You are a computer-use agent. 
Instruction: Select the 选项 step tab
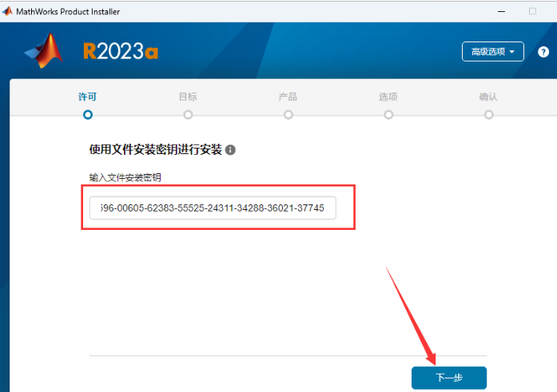[x=388, y=97]
